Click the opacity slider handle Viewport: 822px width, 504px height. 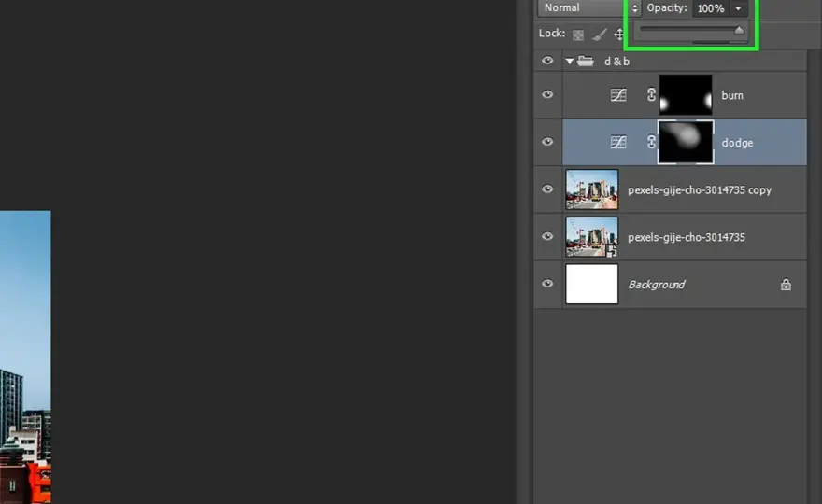739,31
